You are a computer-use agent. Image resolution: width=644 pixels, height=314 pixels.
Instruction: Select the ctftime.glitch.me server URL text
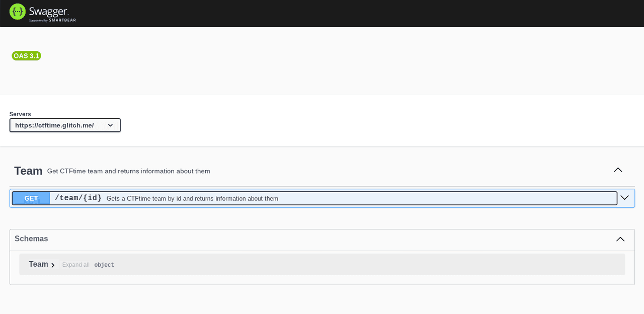[54, 125]
